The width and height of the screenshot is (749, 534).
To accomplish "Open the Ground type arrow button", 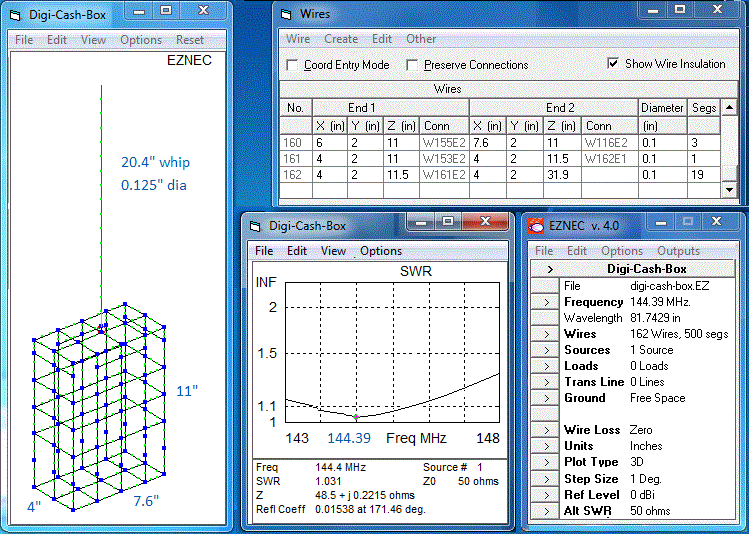I will click(545, 398).
